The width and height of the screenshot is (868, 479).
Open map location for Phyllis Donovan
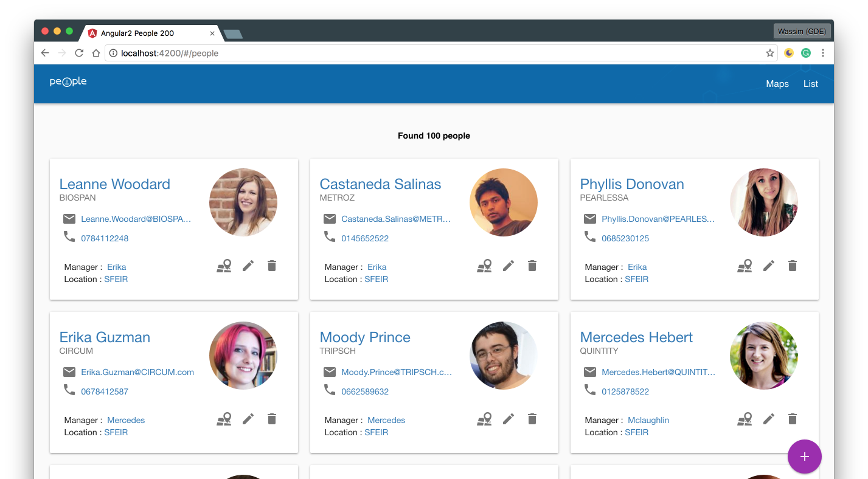[745, 266]
